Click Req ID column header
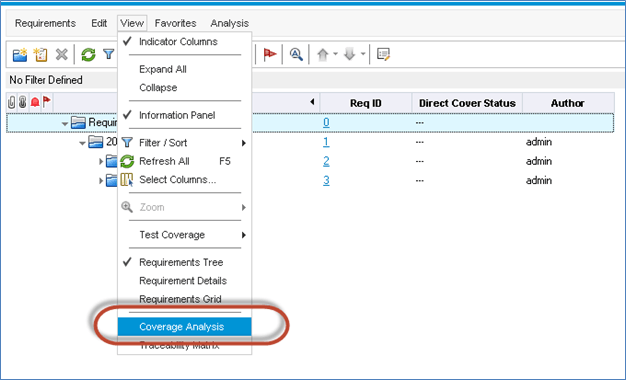626x380 pixels. pyautogui.click(x=366, y=103)
